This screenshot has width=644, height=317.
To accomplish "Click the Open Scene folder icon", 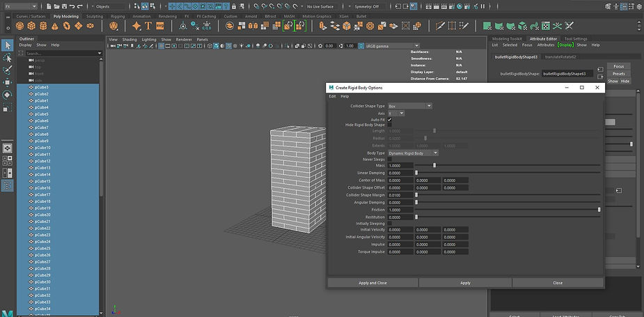I will [56, 6].
